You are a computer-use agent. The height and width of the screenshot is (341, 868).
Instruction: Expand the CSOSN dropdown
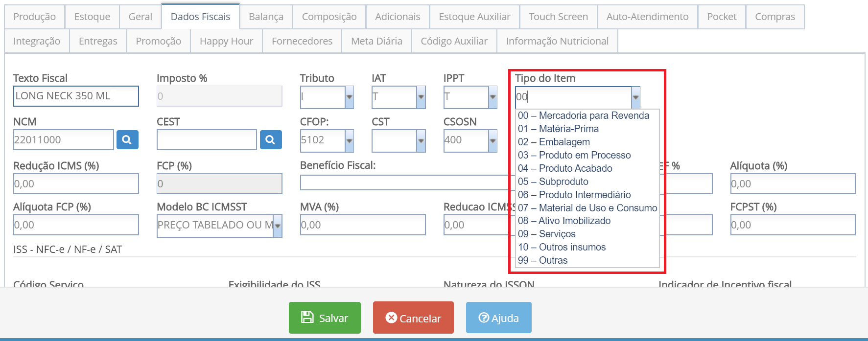(x=493, y=141)
